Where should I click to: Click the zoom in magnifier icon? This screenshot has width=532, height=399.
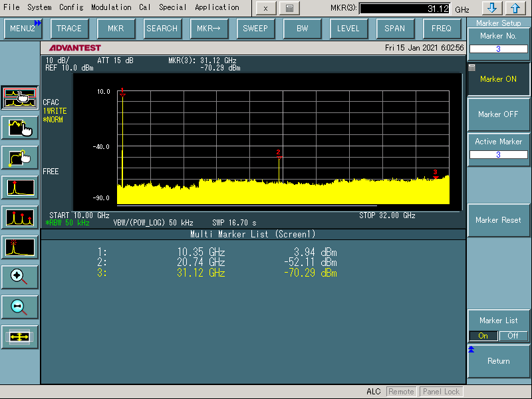[x=20, y=277]
